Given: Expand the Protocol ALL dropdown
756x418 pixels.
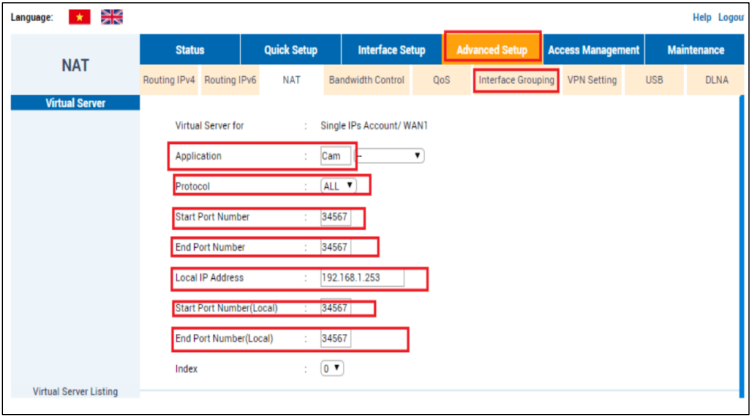Looking at the screenshot, I should tap(338, 186).
